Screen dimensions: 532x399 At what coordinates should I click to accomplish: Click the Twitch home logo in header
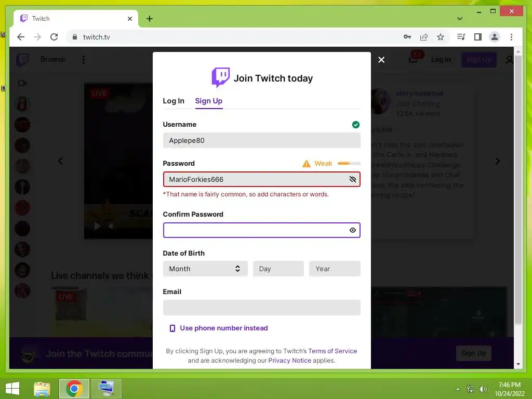tap(22, 60)
